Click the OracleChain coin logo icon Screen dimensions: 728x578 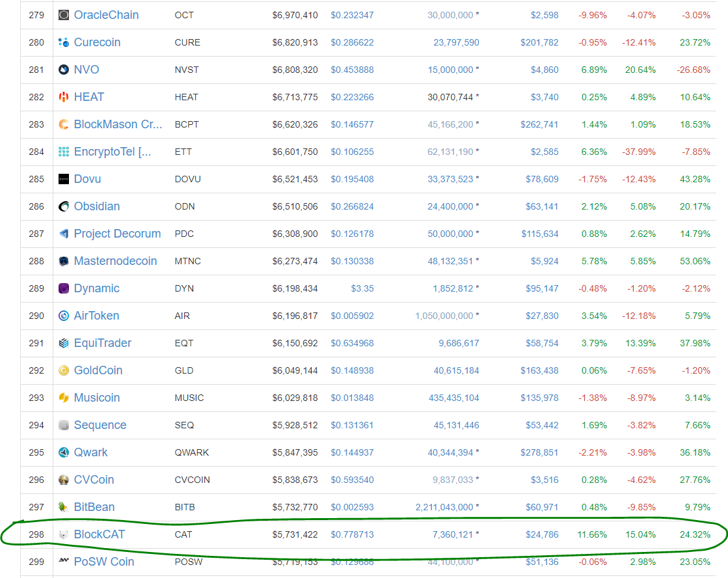point(64,15)
